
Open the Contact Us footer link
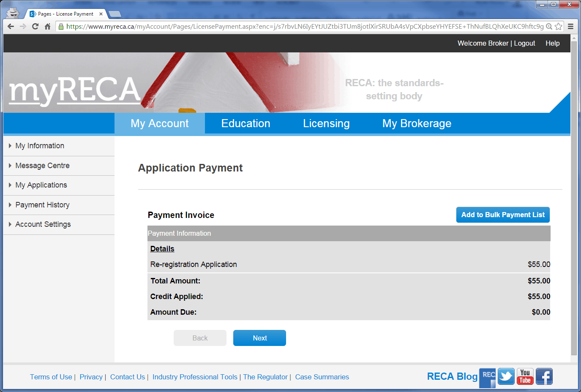coord(128,377)
